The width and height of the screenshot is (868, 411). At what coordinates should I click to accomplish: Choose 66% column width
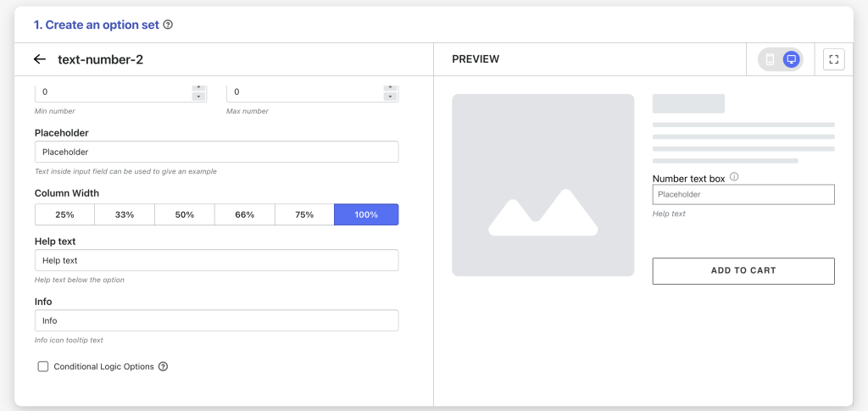point(245,214)
